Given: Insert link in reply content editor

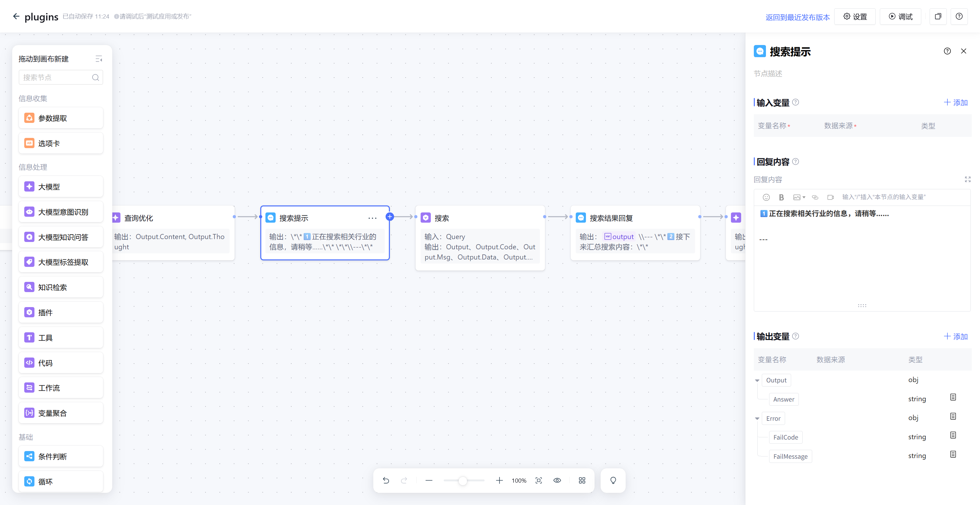Looking at the screenshot, I should (815, 197).
